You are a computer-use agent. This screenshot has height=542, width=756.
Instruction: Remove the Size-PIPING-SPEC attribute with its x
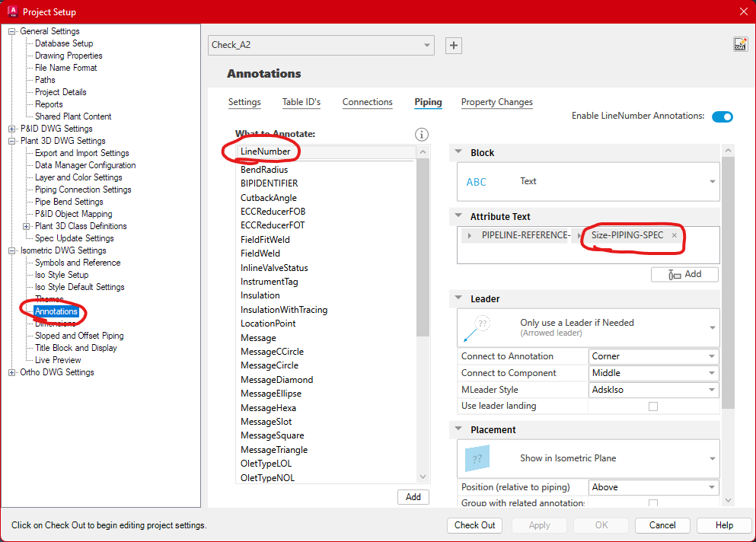click(674, 234)
